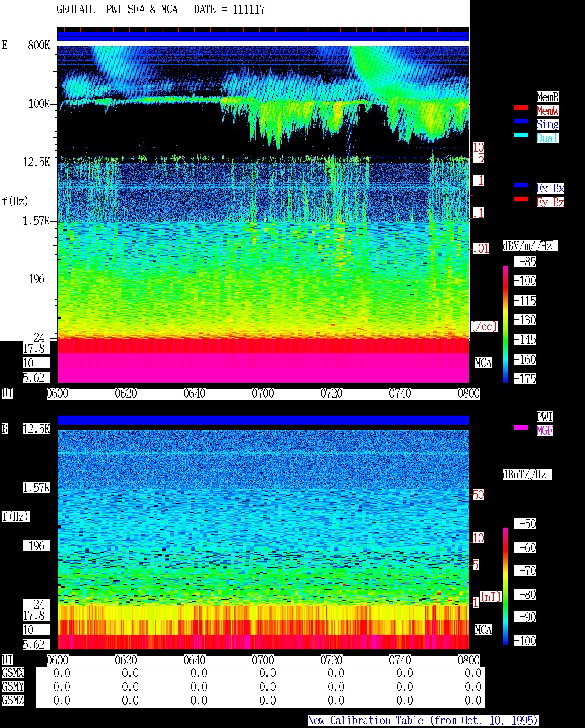Select the MemR legend label
The image size is (585, 728).
click(548, 97)
